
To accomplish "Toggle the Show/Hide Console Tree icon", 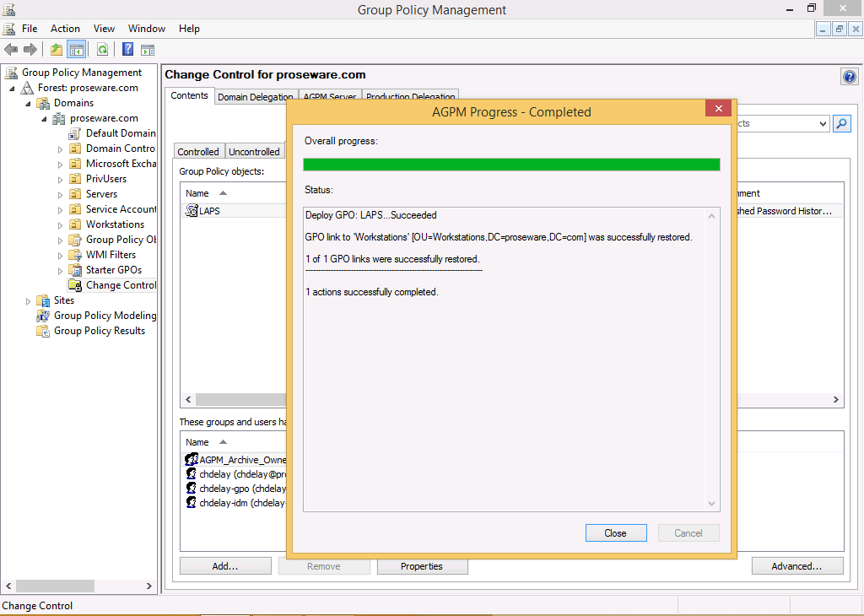I will tap(77, 50).
